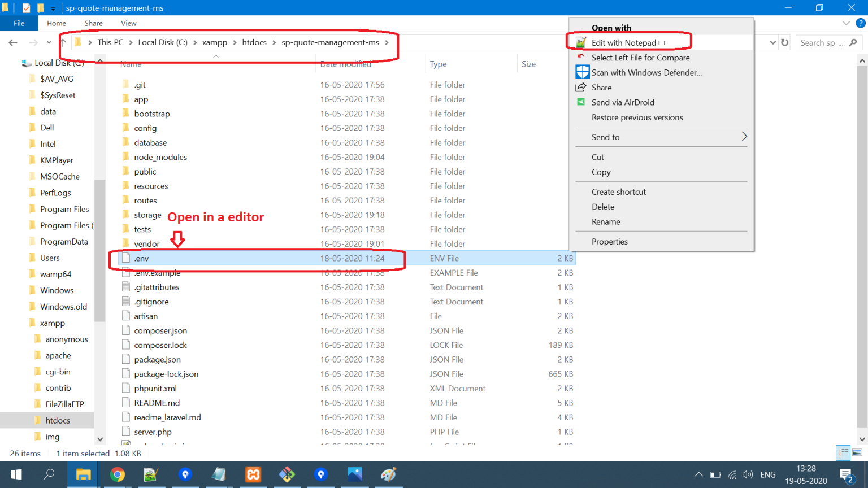868x488 pixels.
Task: Open the Customize Quick Access Toolbar dropdown
Action: coord(53,8)
